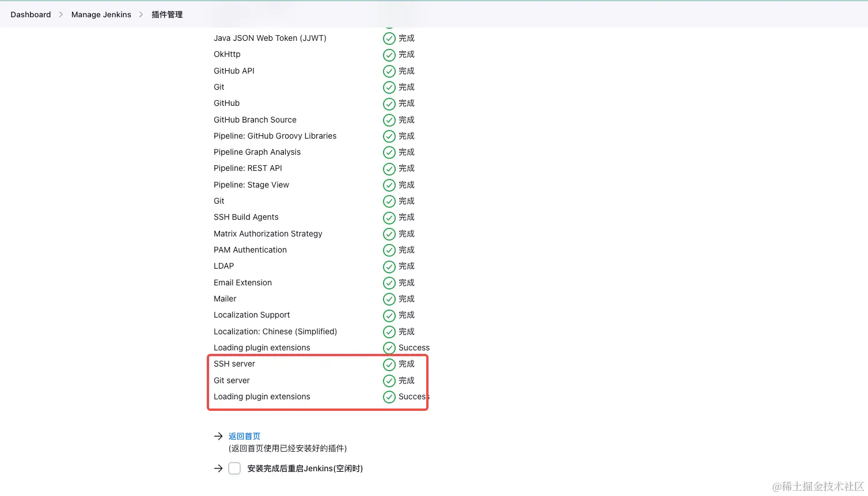Click check icon for Pipeline: GitHub Groovy Libraries
Viewport: 868px width, 496px height.
pyautogui.click(x=389, y=136)
